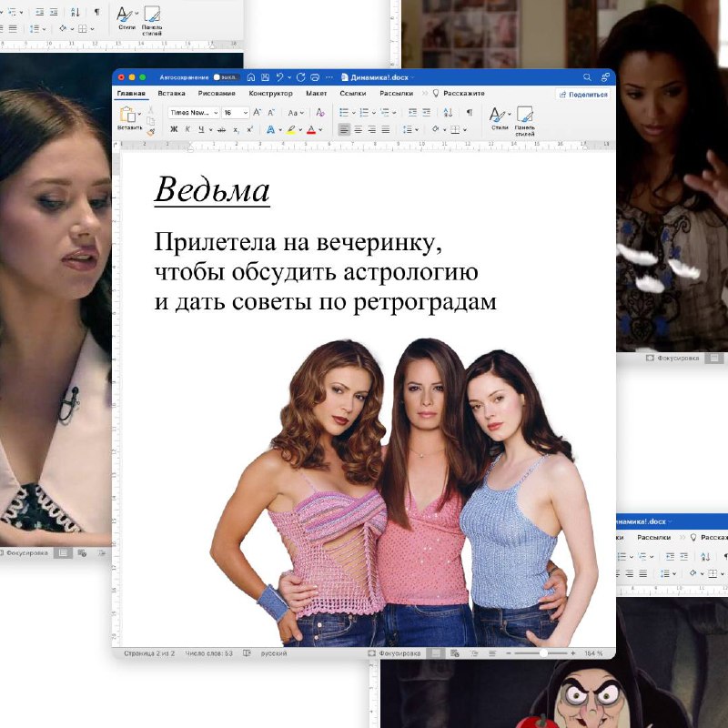Open the line spacing dropdown
The image size is (728, 728).
pos(410,129)
